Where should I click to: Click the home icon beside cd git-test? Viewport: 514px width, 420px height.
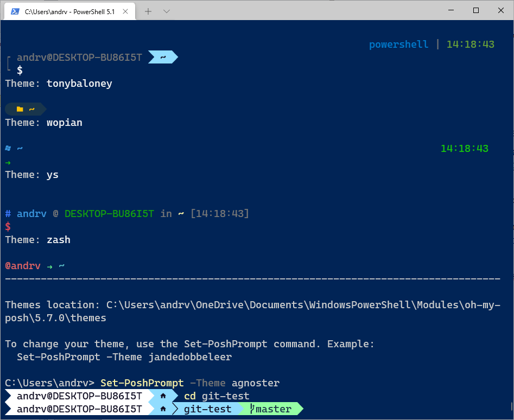[x=163, y=396]
